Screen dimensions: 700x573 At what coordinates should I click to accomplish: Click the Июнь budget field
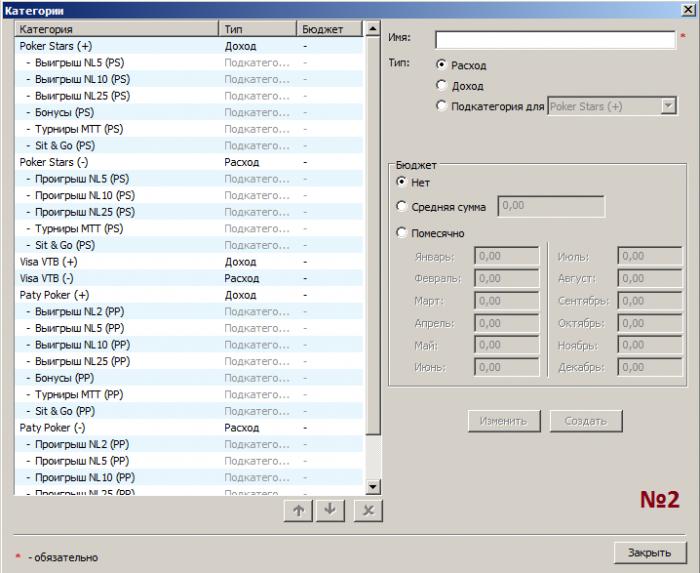point(507,367)
